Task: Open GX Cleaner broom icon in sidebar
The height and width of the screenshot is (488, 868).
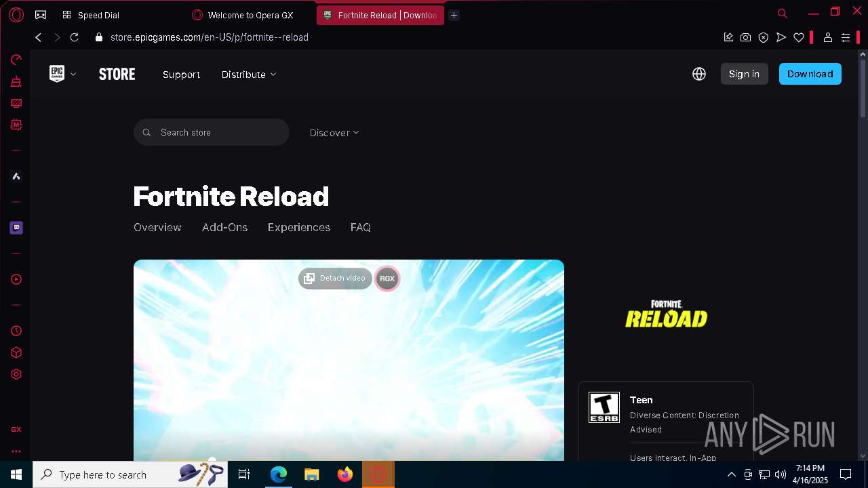Action: [16, 81]
